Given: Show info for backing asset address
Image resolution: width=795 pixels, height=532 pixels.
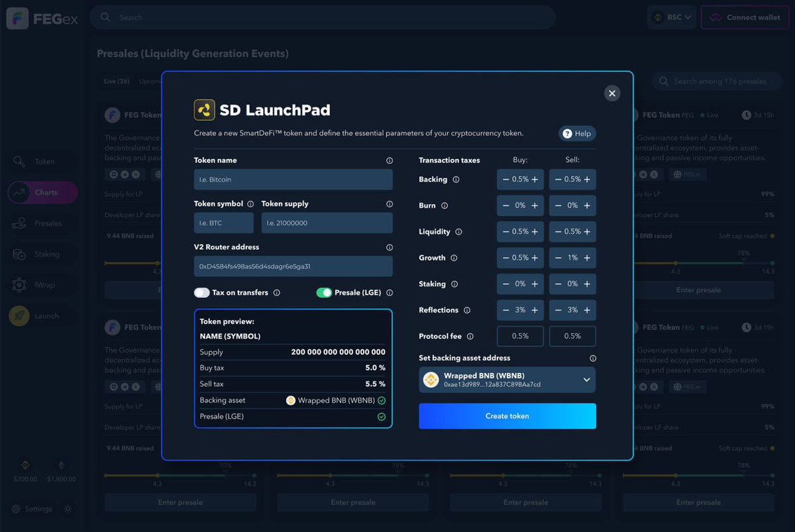Looking at the screenshot, I should pyautogui.click(x=593, y=358).
